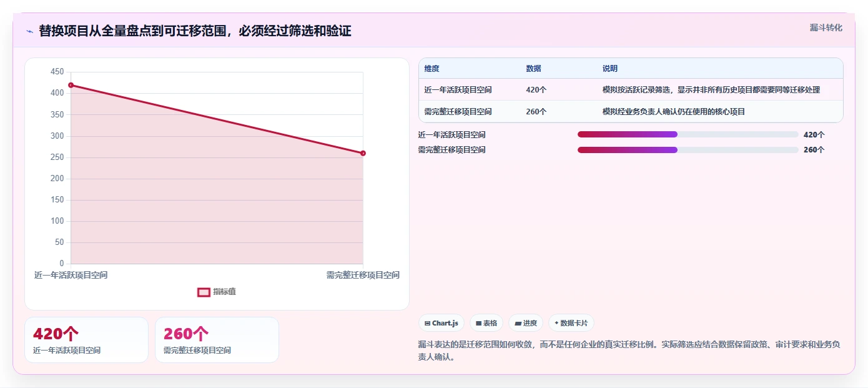Select the 数据卡片 chip
Viewport: 868px width, 388px height.
point(571,323)
